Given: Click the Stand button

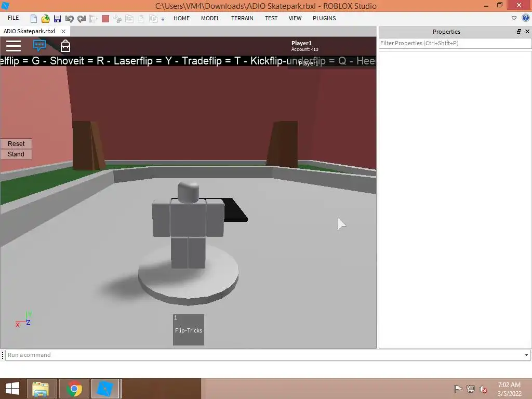Looking at the screenshot, I should pos(16,154).
